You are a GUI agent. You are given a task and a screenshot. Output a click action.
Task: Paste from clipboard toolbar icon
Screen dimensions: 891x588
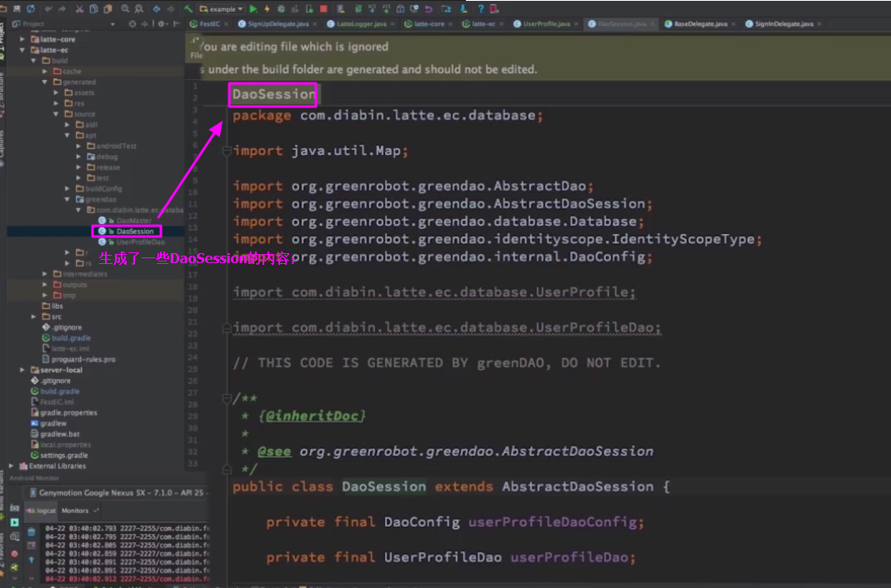point(108,9)
